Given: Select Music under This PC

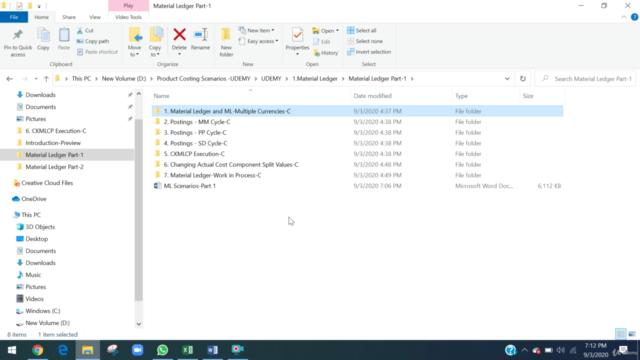Looking at the screenshot, I should [33, 275].
